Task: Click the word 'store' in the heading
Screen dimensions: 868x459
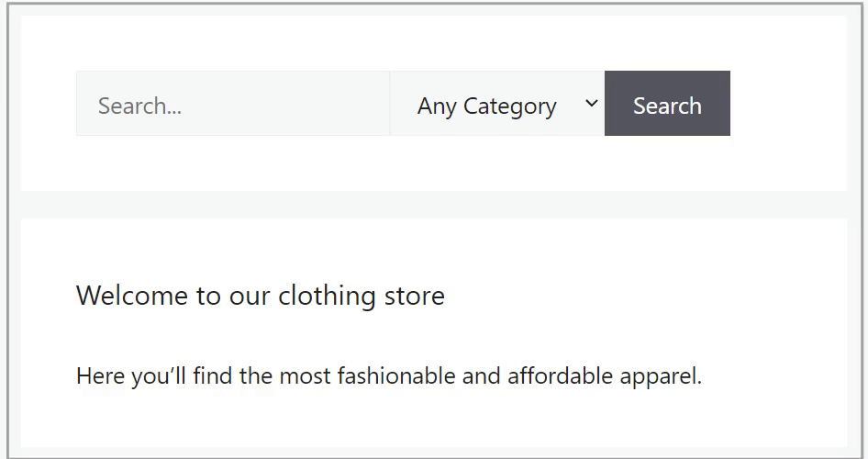Action: coord(414,296)
